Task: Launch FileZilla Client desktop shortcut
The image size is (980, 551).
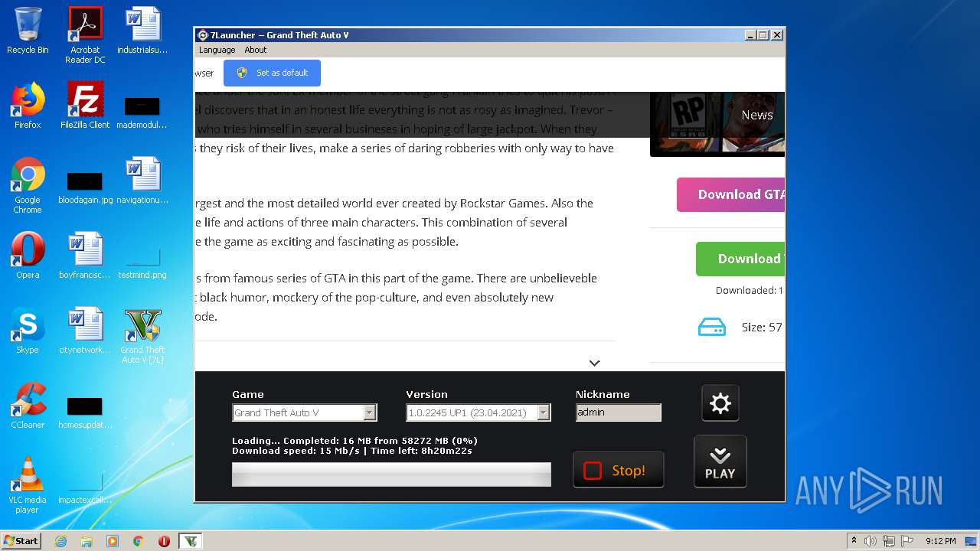Action: (85, 106)
